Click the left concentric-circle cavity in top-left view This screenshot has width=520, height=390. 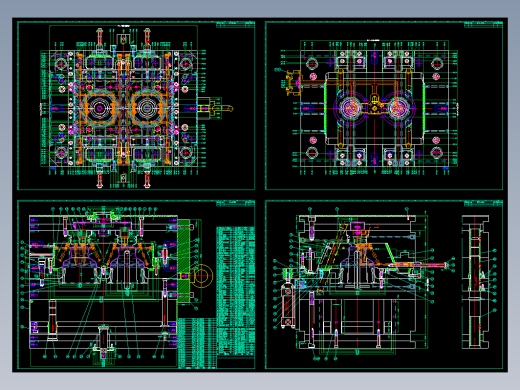pyautogui.click(x=99, y=108)
